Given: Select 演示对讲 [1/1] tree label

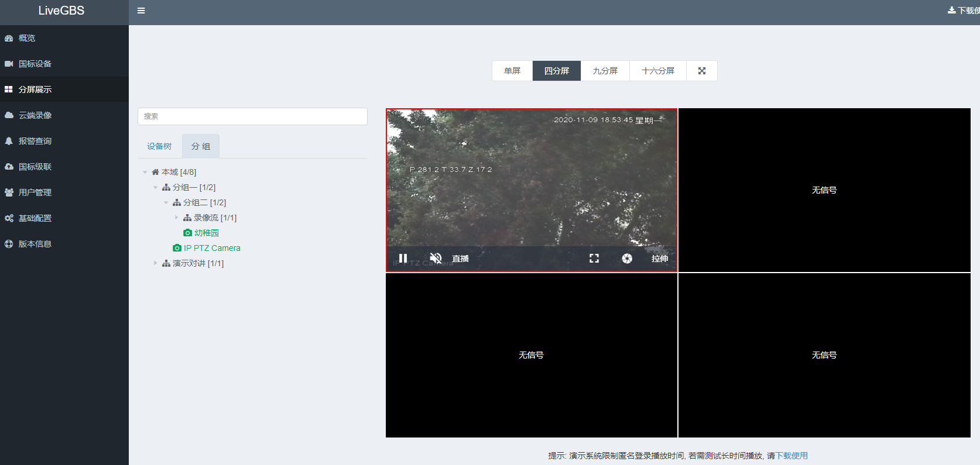Looking at the screenshot, I should point(198,263).
